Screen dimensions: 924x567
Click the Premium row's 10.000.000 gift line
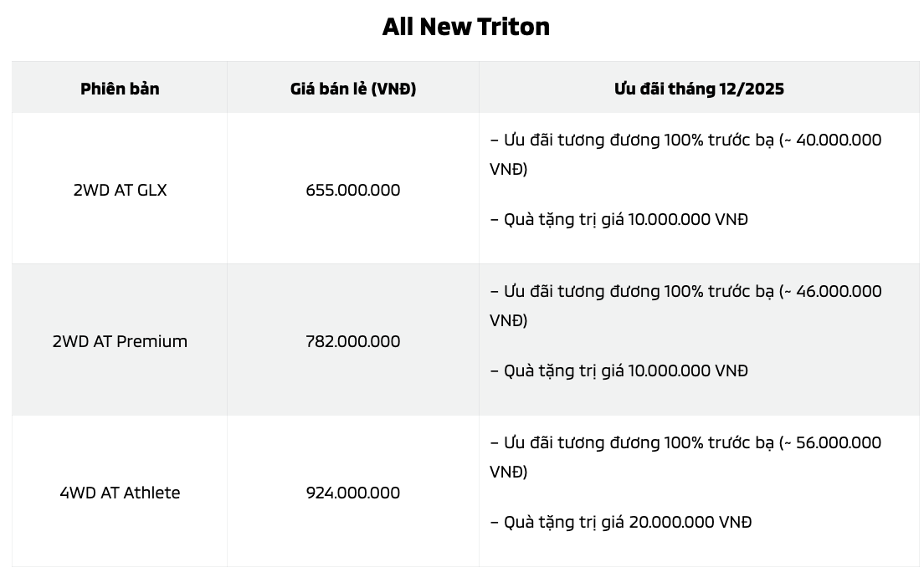coord(619,370)
